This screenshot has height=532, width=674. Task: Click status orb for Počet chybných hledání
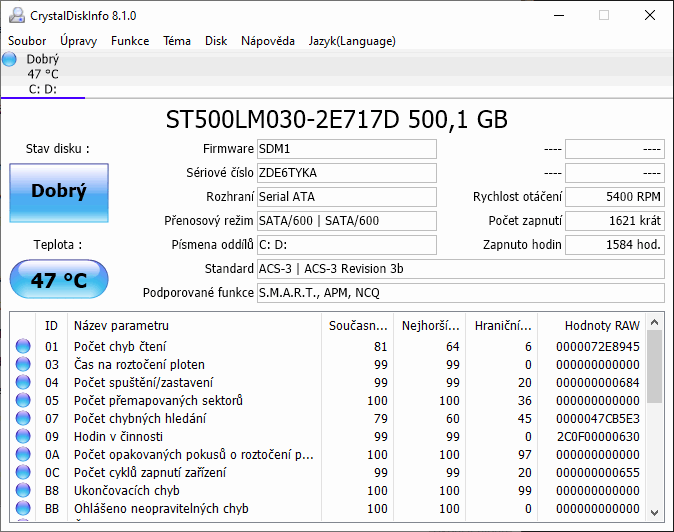coord(23,419)
